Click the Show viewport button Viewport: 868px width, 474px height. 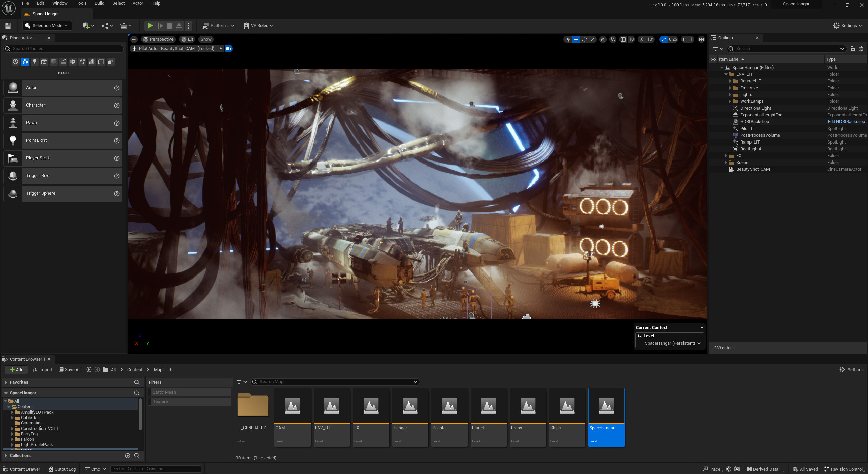point(206,39)
